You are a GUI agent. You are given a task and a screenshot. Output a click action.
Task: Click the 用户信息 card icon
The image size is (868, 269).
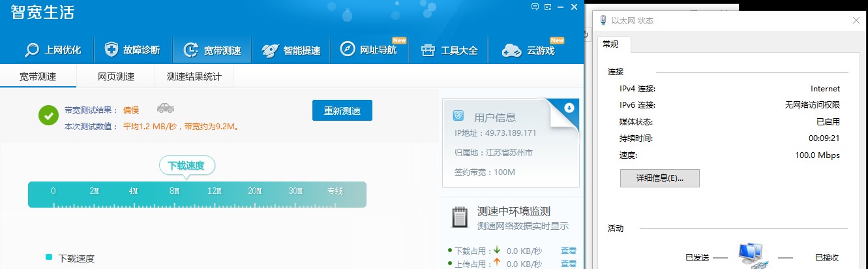click(459, 116)
